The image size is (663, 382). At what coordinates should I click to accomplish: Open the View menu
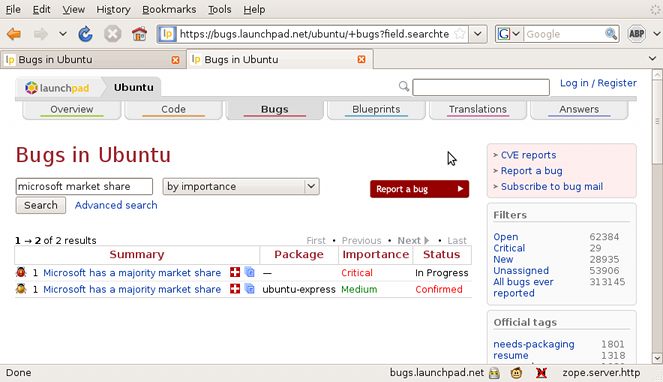click(x=74, y=9)
